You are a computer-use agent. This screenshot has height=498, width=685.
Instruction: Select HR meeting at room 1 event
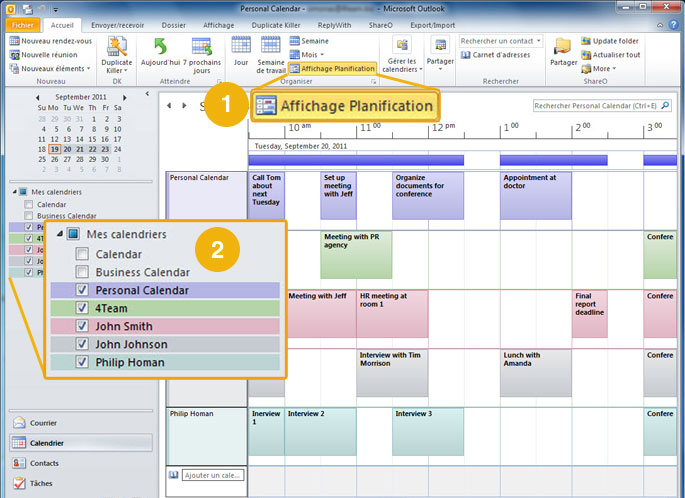coord(392,314)
